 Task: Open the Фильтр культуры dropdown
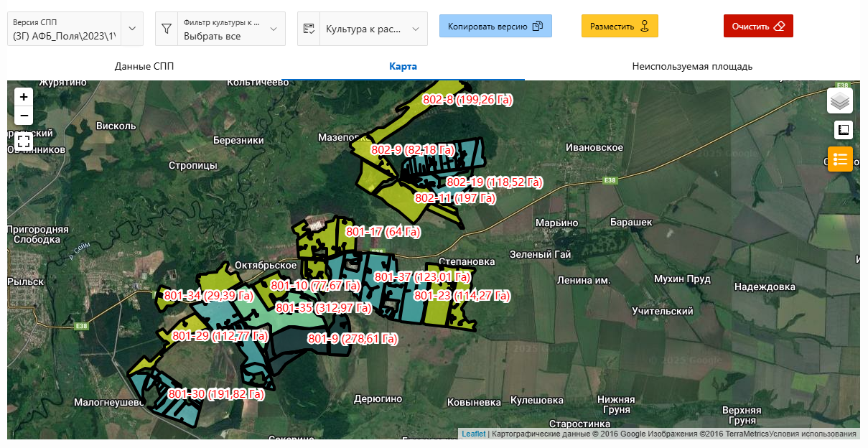point(274,29)
